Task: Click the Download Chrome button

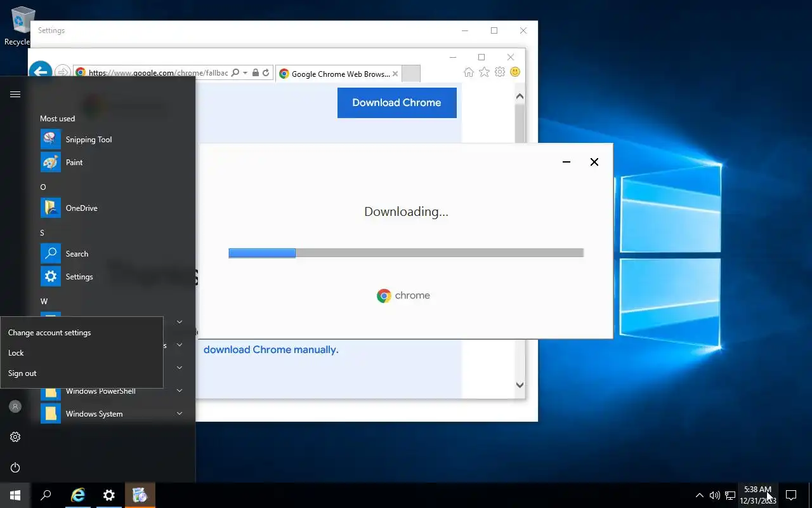Action: (397, 103)
